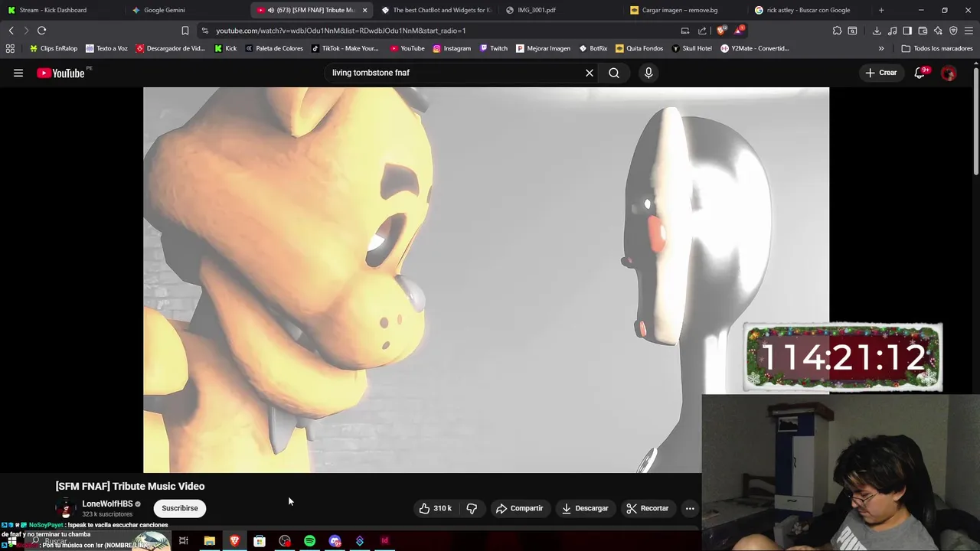
Task: Go to the YouTube home logo
Action: [60, 73]
